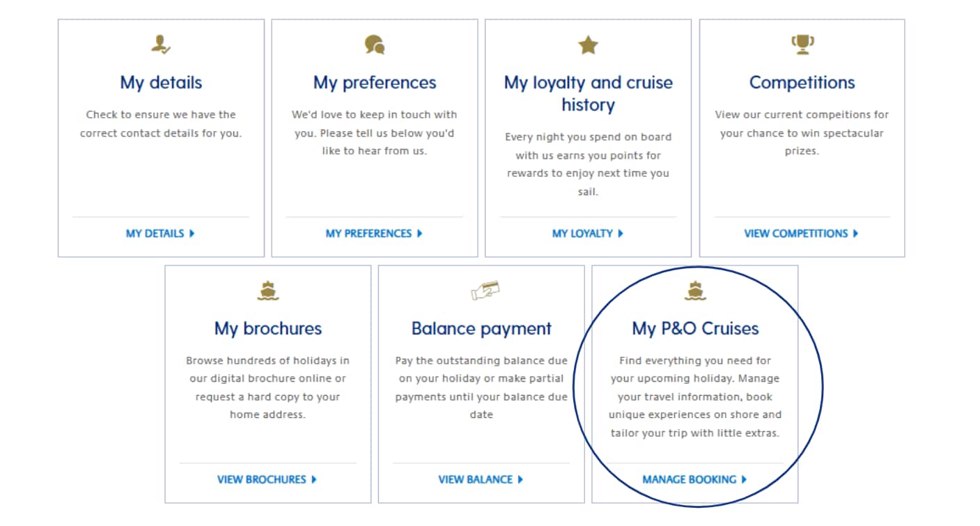Select the My details heading

pyautogui.click(x=161, y=82)
